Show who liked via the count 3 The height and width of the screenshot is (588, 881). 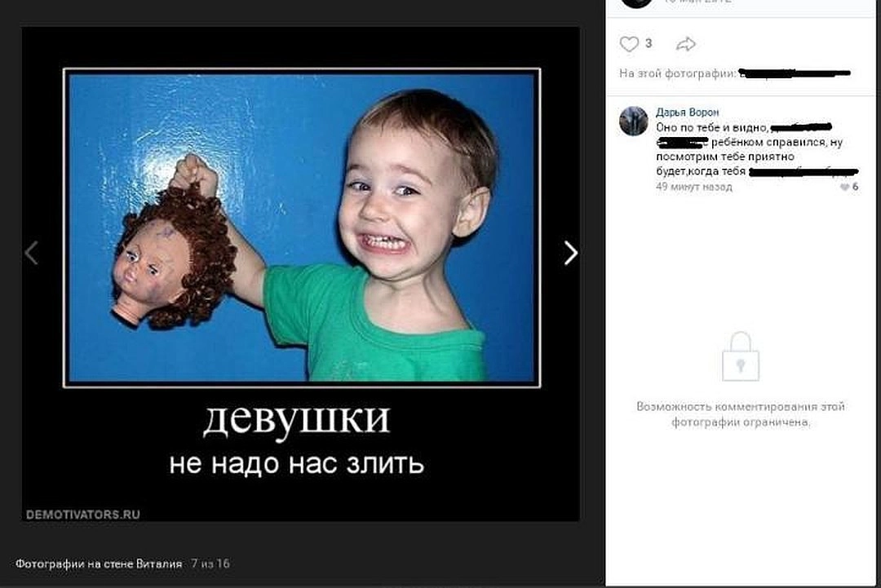pyautogui.click(x=649, y=43)
